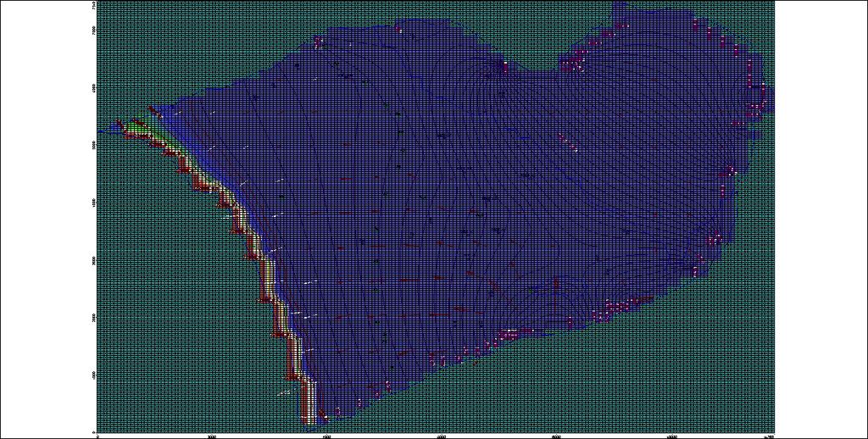Click the 2000 label on horizontal axis
Viewport: 868px width, 439px height.
point(211,436)
